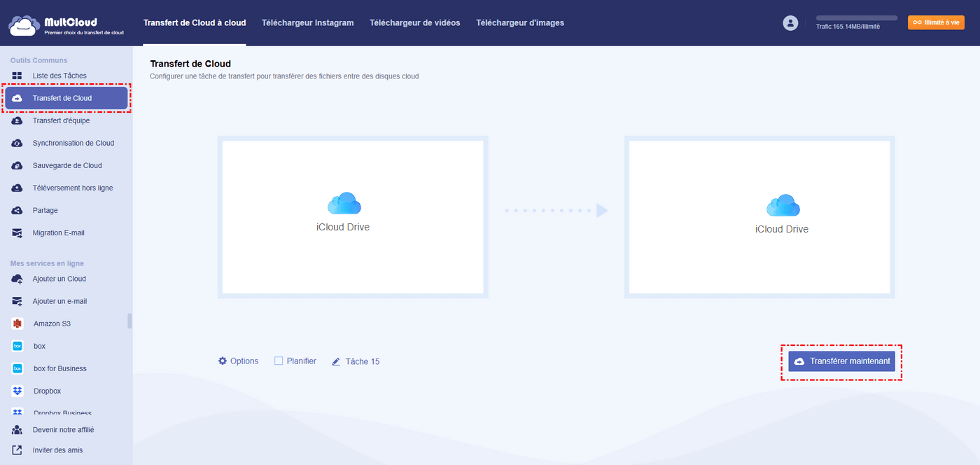The width and height of the screenshot is (980, 465).
Task: Open Partage sidebar item
Action: [45, 210]
